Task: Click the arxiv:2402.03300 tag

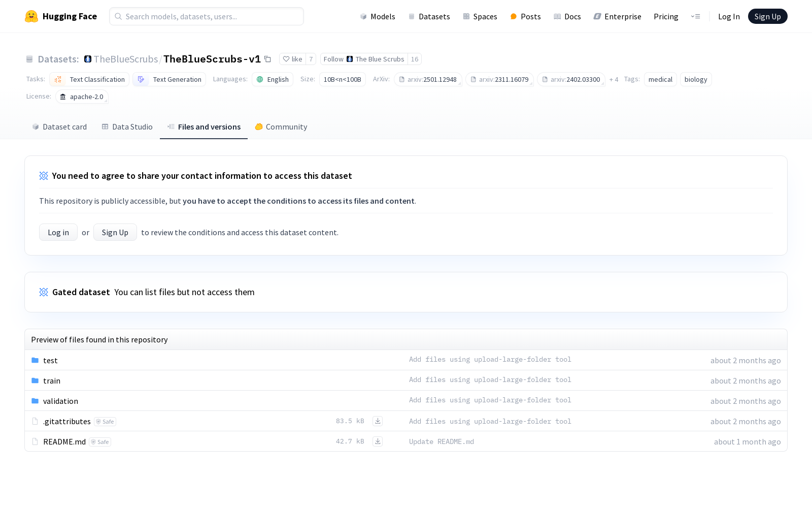Action: 571,79
